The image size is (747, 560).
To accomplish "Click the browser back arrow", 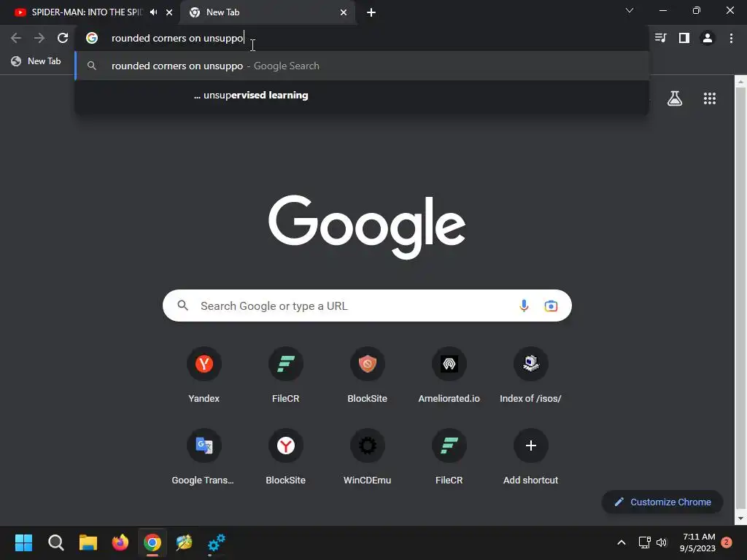I will 16,38.
